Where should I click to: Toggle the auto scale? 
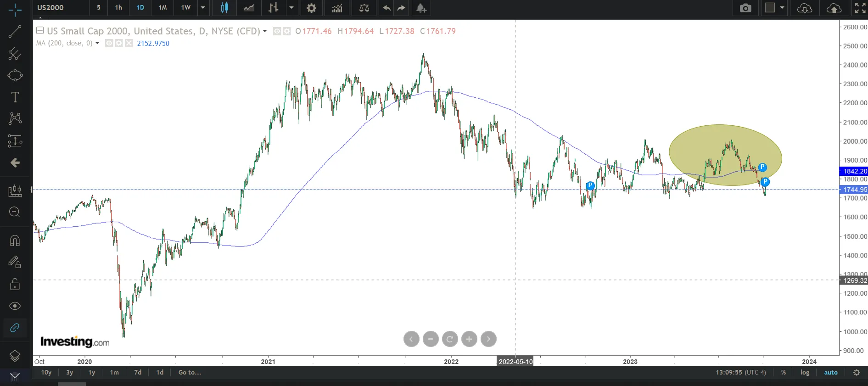tap(831, 372)
